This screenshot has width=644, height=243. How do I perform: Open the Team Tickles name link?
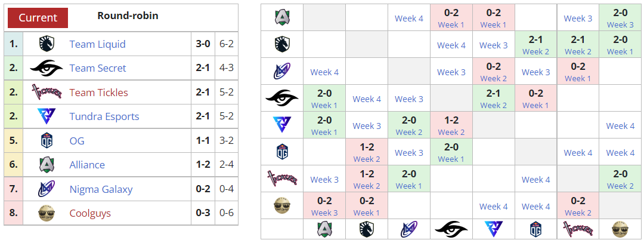[98, 93]
